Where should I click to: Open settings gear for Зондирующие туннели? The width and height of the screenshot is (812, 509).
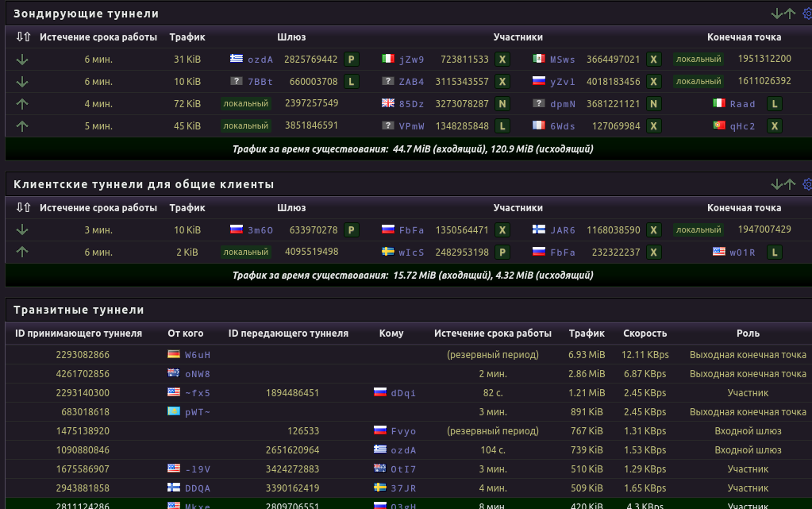pyautogui.click(x=807, y=13)
